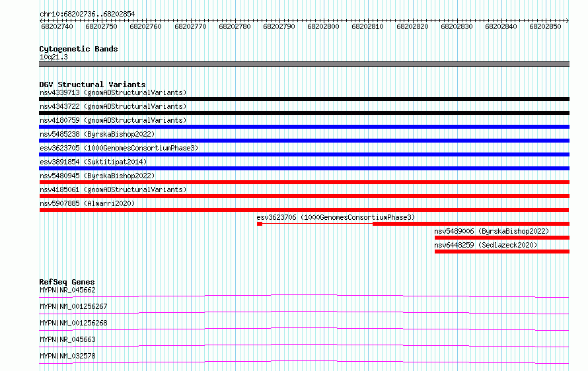Click the small red start block of esv3623706
This screenshot has width=588, height=371.
[x=260, y=224]
